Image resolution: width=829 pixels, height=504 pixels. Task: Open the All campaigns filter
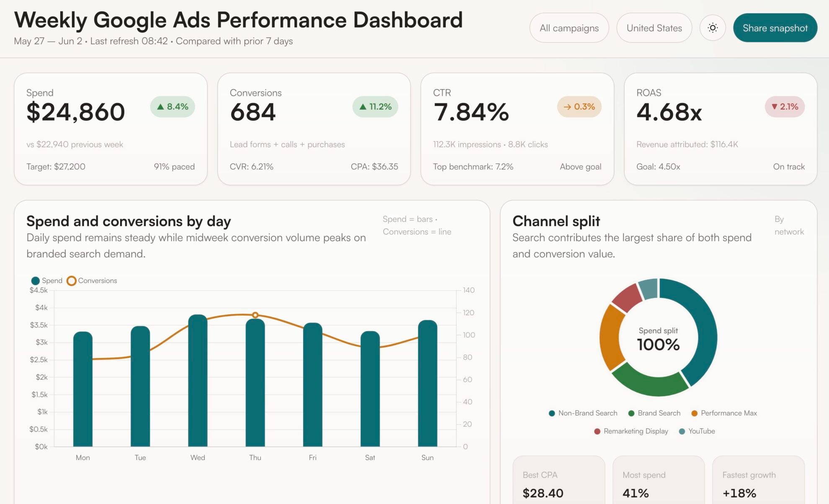pos(569,28)
